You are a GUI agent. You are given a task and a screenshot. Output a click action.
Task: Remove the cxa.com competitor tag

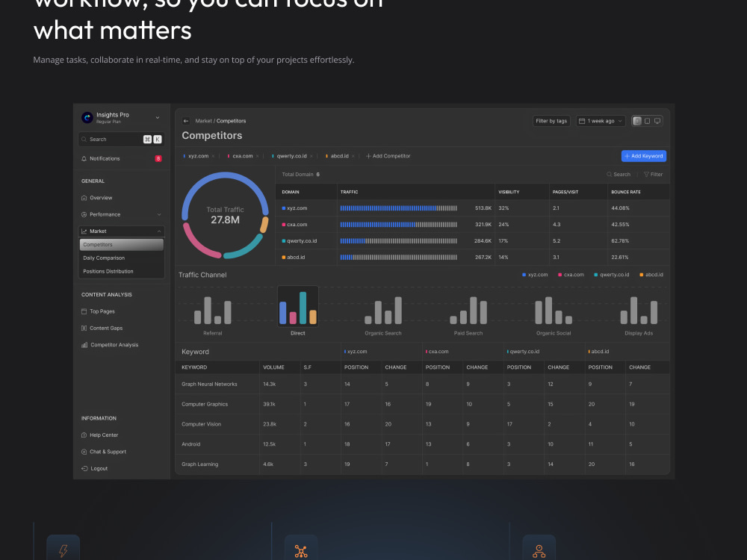(257, 156)
